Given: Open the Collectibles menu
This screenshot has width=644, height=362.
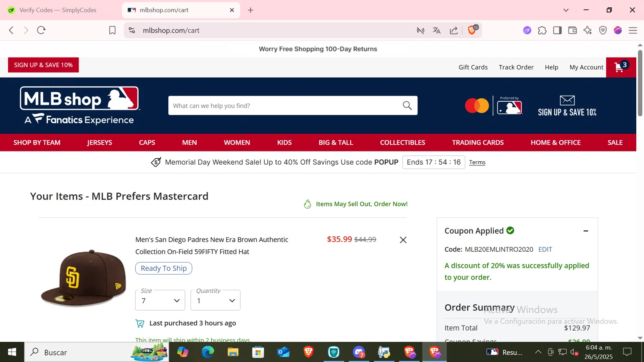Looking at the screenshot, I should pyautogui.click(x=403, y=142).
